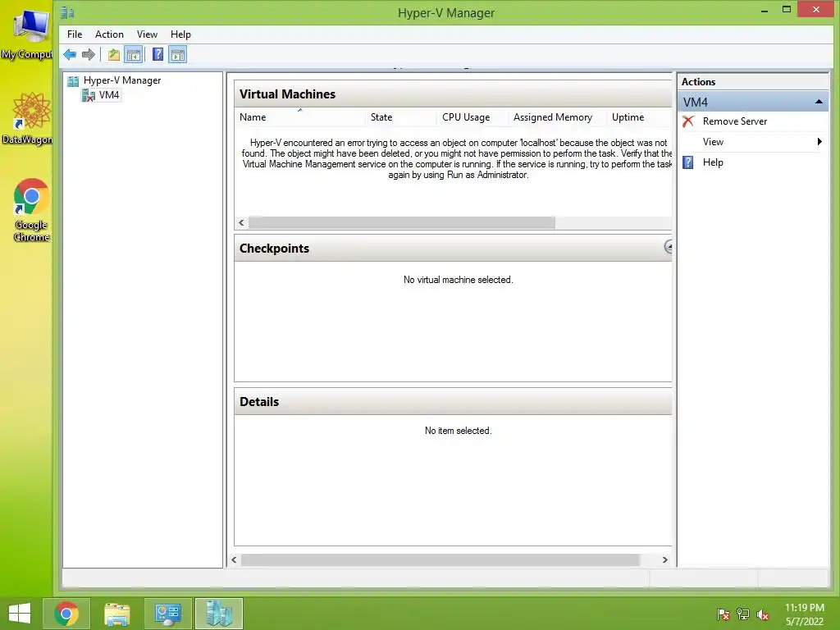This screenshot has height=630, width=840.
Task: Sort by the Assigned Memory column header
Action: (x=557, y=117)
